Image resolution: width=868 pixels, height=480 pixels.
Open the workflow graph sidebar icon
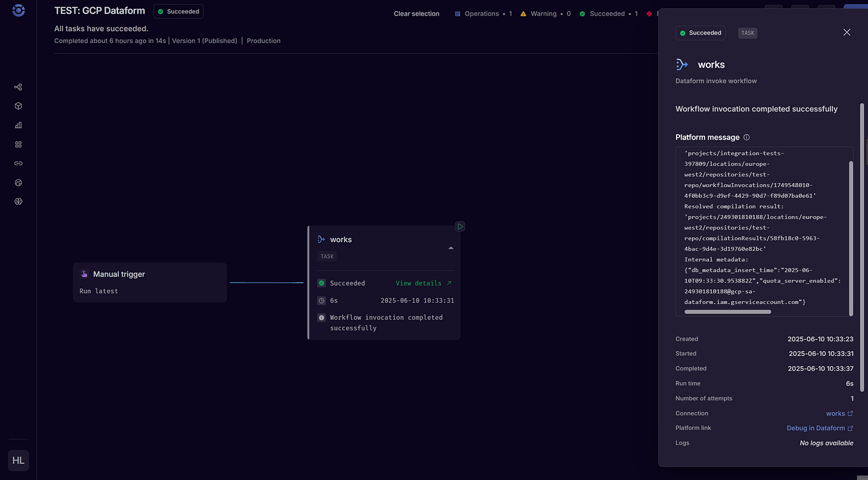click(x=18, y=87)
